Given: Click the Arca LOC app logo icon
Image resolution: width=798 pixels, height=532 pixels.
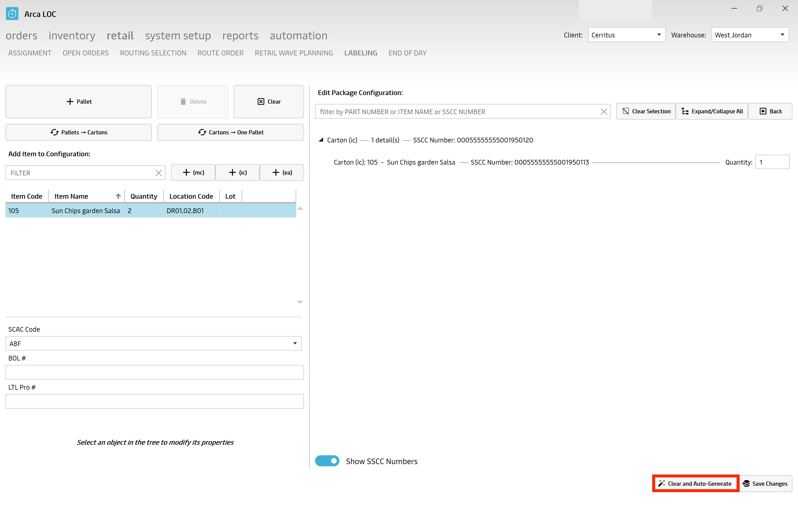Looking at the screenshot, I should [x=12, y=14].
